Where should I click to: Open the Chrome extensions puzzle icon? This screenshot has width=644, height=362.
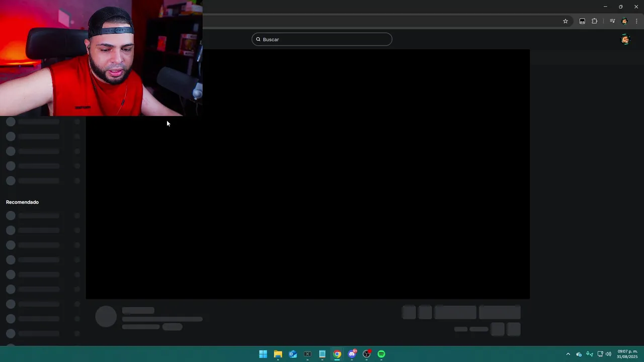595,21
